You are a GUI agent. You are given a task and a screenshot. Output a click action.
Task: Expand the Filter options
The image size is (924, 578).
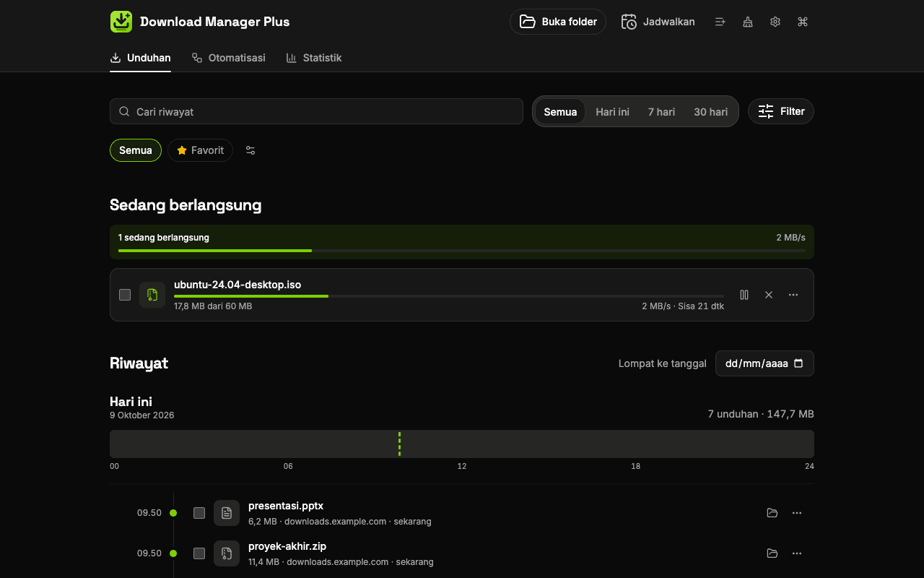(x=781, y=111)
